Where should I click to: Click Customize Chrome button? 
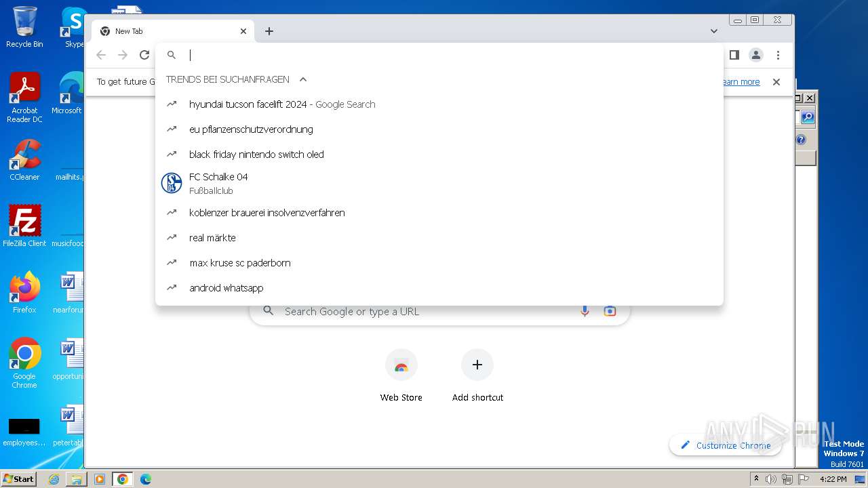(725, 445)
